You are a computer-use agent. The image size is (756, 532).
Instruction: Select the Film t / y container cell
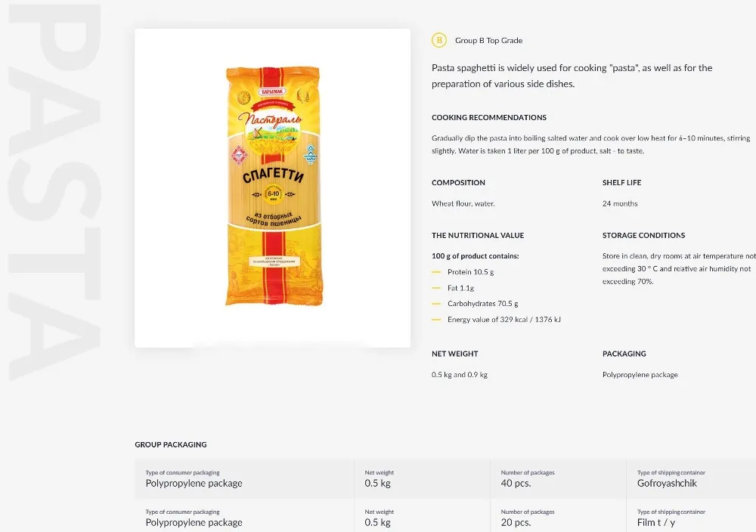(x=656, y=522)
